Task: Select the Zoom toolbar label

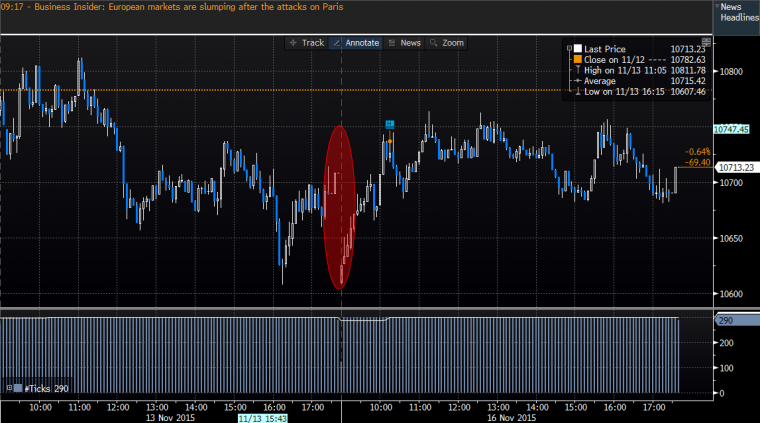Action: point(453,43)
